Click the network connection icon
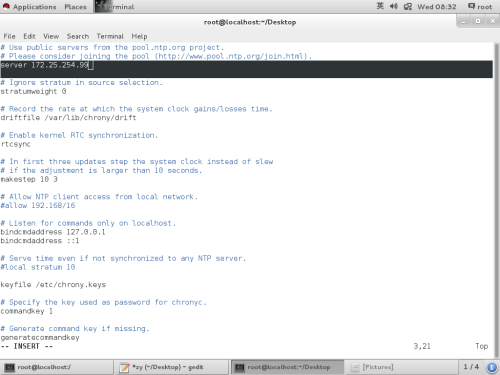Image resolution: width=500 pixels, height=375 pixels. [x=408, y=7]
